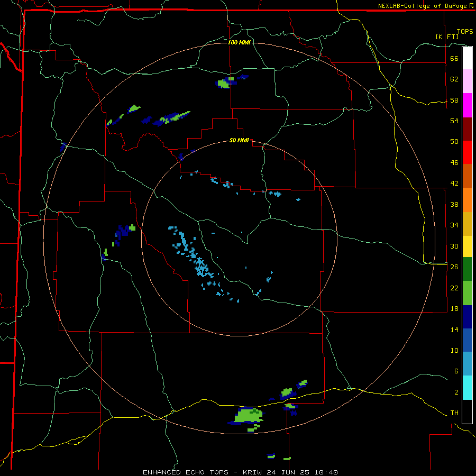Click the '2' legend value
Screen dimensions: 476x476
456,392
